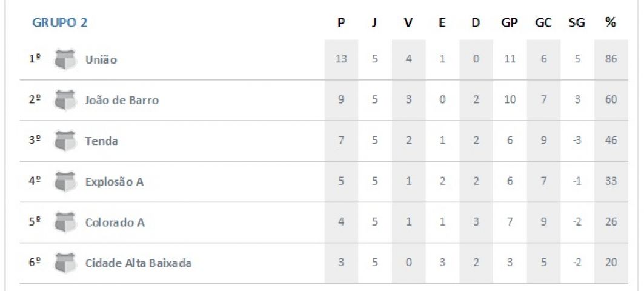The height and width of the screenshot is (291, 644).
Task: Click the GP goals-for column header
Action: 510,22
